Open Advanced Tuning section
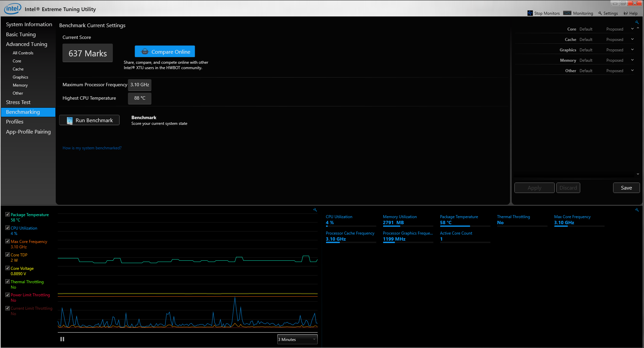This screenshot has width=644, height=348. 27,44
